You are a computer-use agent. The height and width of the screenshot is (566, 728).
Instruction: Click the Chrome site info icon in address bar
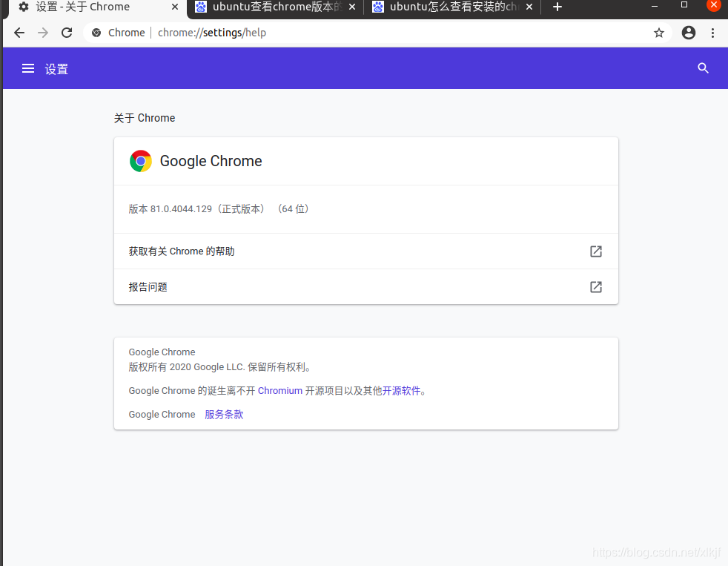[x=96, y=33]
